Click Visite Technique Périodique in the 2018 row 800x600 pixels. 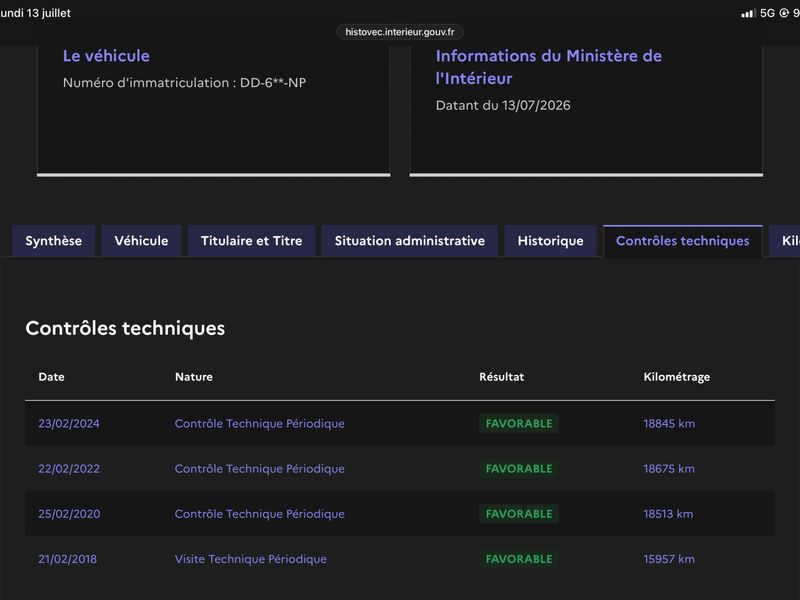tap(251, 559)
